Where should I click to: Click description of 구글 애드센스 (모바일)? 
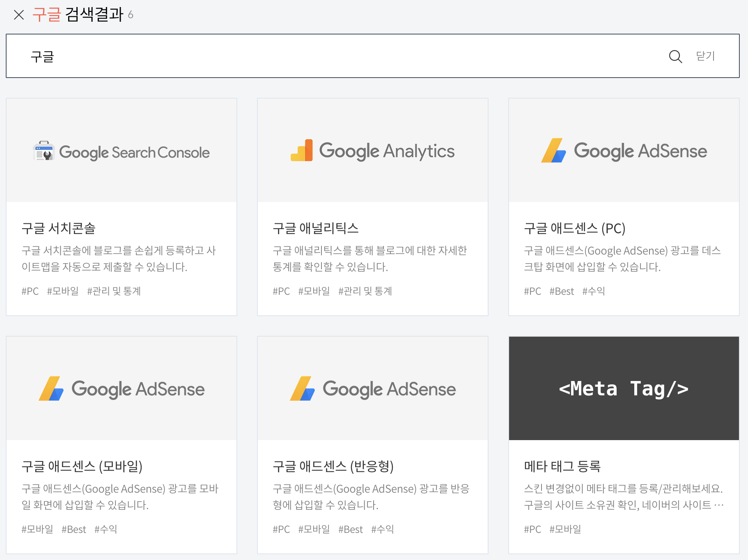(x=120, y=497)
